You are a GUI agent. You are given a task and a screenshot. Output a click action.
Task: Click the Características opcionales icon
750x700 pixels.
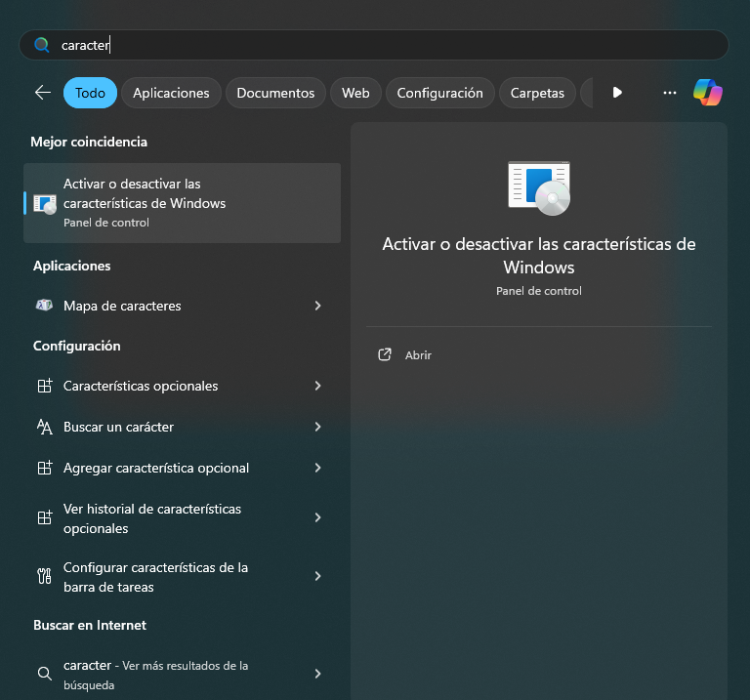[45, 386]
